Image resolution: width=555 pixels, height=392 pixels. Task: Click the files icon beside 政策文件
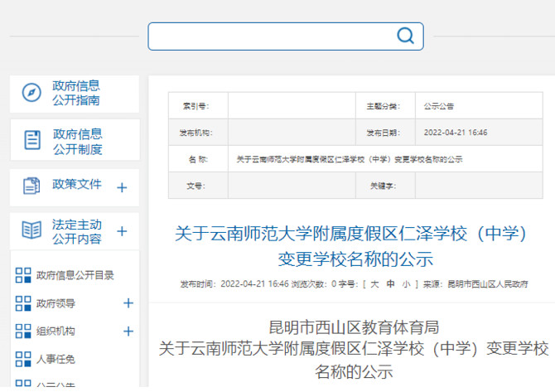tap(31, 186)
